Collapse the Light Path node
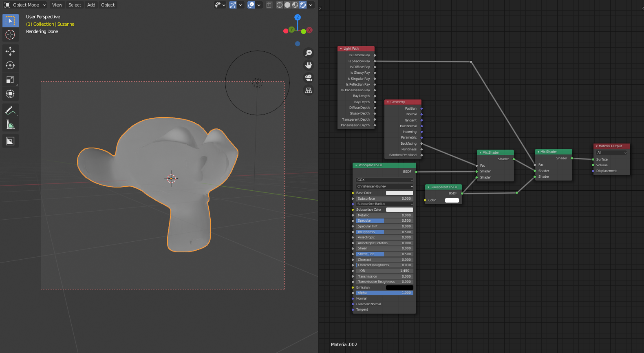Viewport: 644px width, 353px height. pyautogui.click(x=341, y=49)
